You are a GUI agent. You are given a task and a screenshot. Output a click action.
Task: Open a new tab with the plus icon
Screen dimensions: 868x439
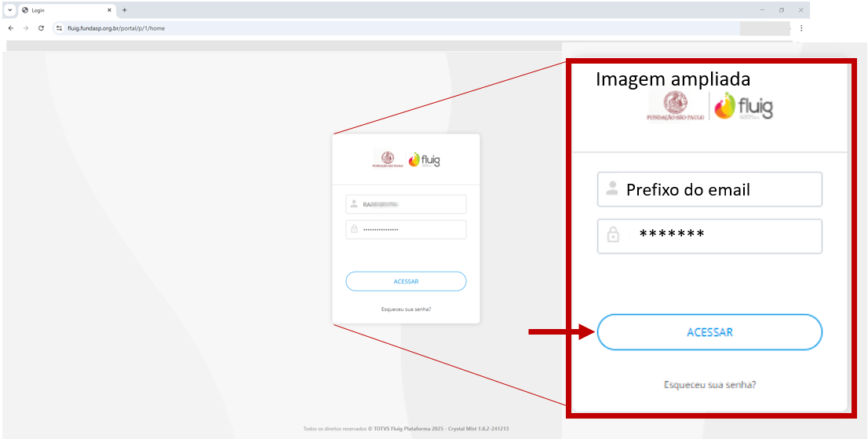pyautogui.click(x=125, y=10)
